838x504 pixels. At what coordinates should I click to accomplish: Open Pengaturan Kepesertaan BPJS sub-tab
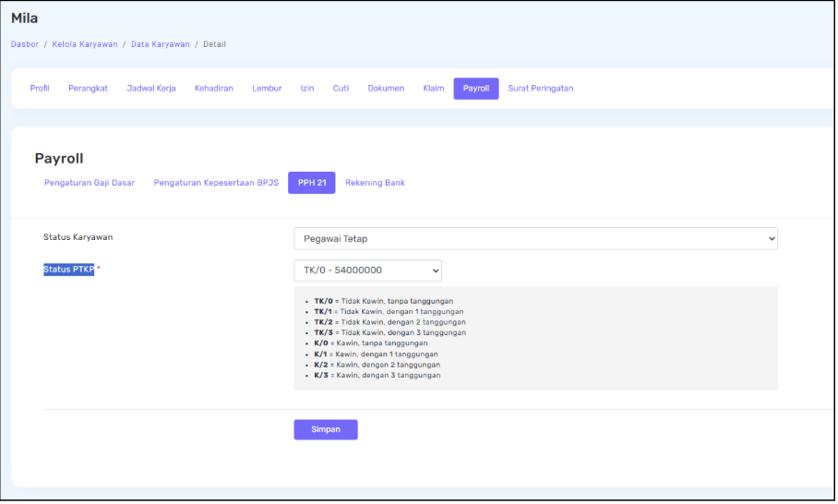[x=216, y=183]
